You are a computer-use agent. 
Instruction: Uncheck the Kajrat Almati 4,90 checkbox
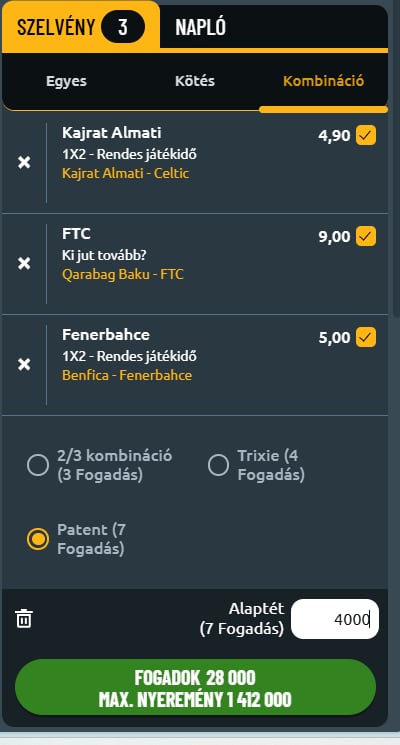click(x=366, y=135)
